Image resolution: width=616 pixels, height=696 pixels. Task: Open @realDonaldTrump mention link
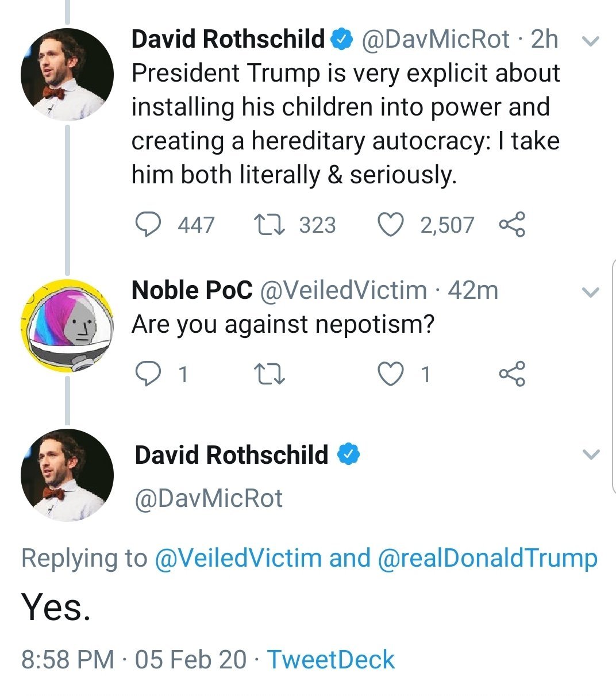pos(487,558)
